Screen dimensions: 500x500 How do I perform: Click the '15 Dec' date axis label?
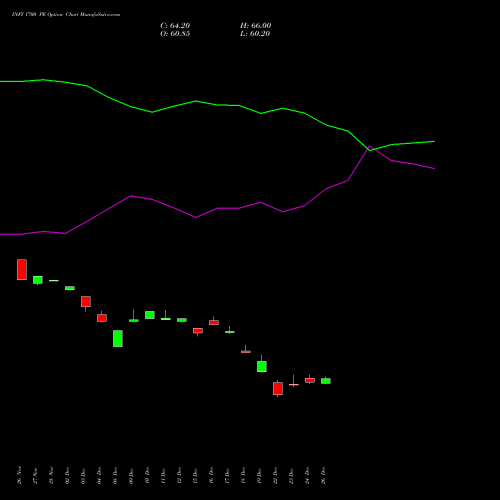[195, 475]
